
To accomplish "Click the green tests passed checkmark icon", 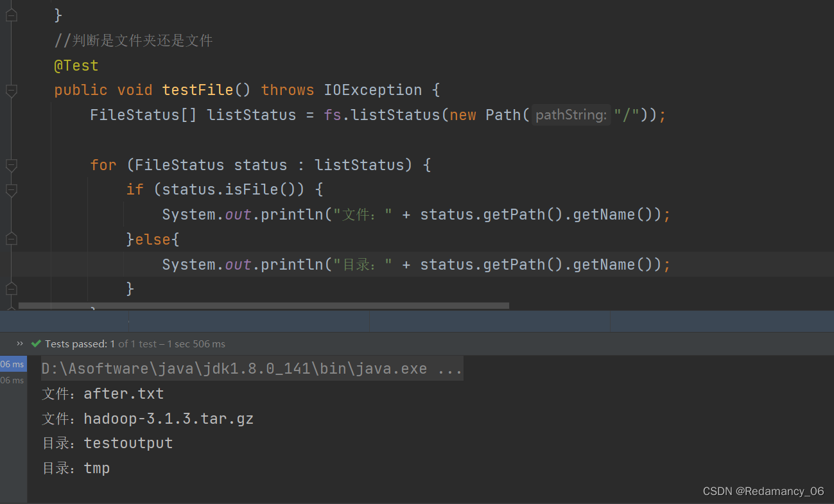I will (36, 343).
